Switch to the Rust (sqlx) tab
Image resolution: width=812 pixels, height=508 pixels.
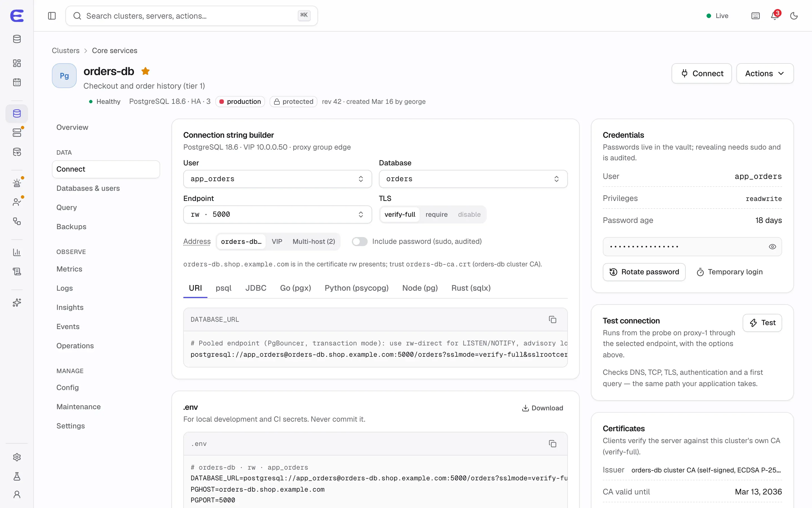(471, 288)
